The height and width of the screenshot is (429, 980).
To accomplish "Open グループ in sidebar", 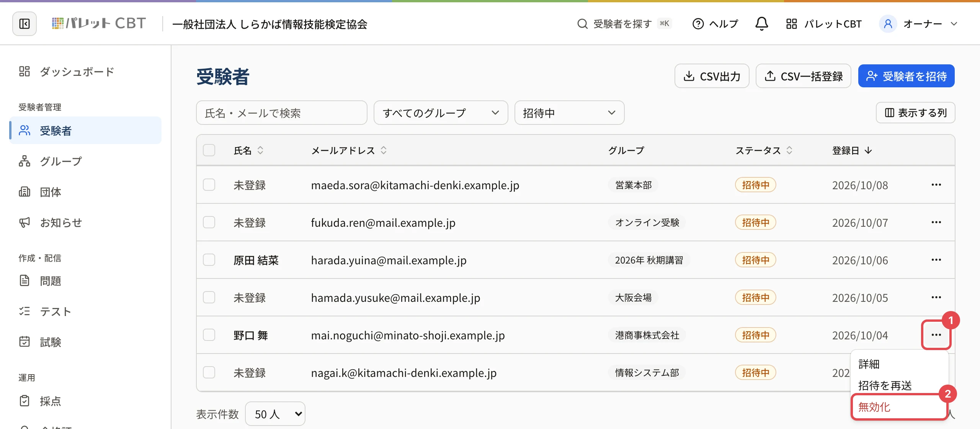I will pos(85,161).
